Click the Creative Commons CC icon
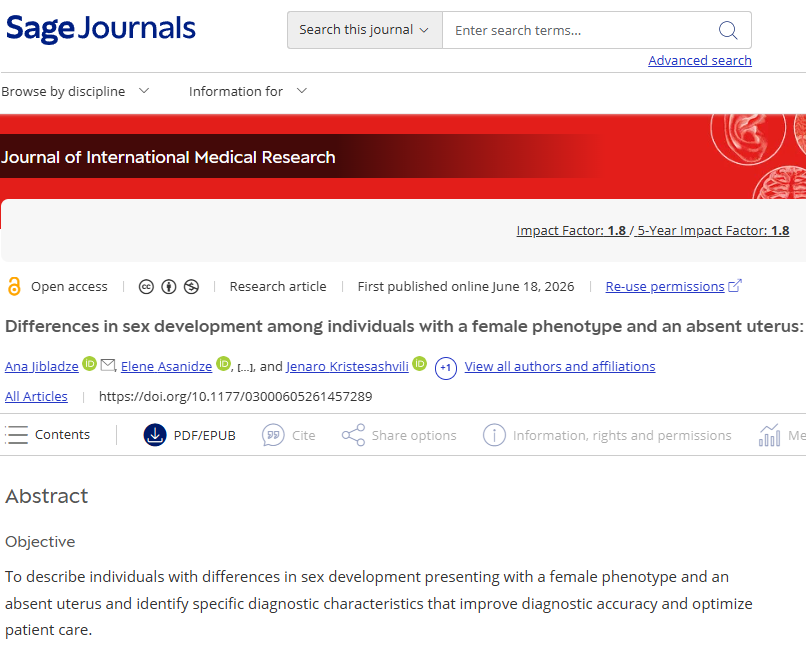Viewport: 806px width, 652px height. pos(146,287)
